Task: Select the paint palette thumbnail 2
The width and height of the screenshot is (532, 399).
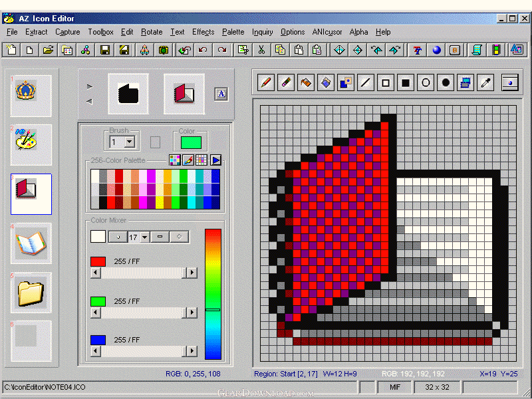Action: pyautogui.click(x=31, y=145)
